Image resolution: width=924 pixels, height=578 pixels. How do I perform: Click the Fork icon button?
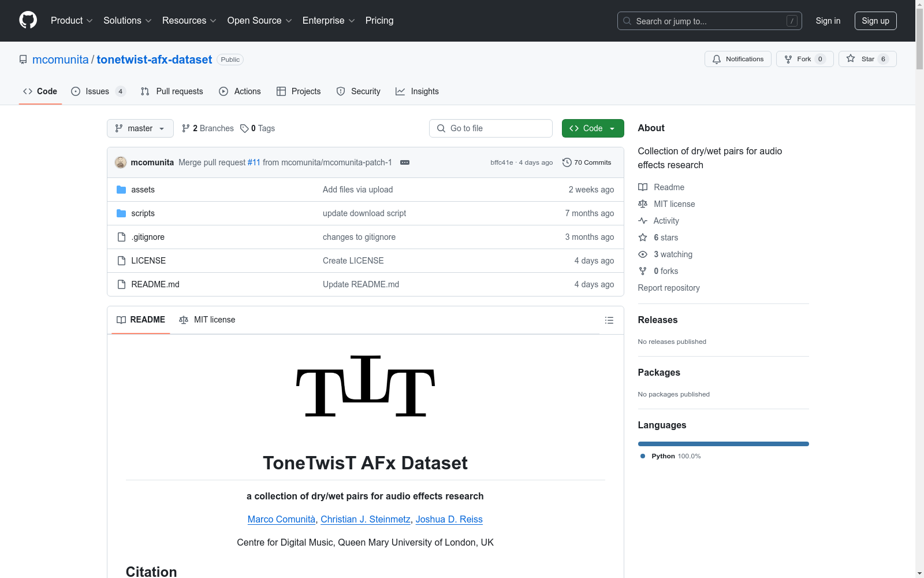tap(788, 59)
